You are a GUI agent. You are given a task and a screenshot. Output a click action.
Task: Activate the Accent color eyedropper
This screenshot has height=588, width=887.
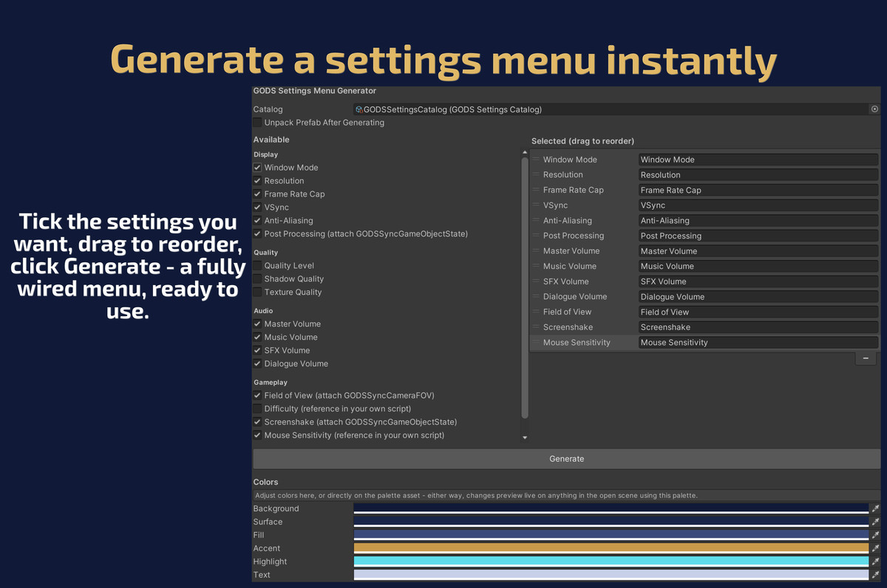[x=875, y=549]
